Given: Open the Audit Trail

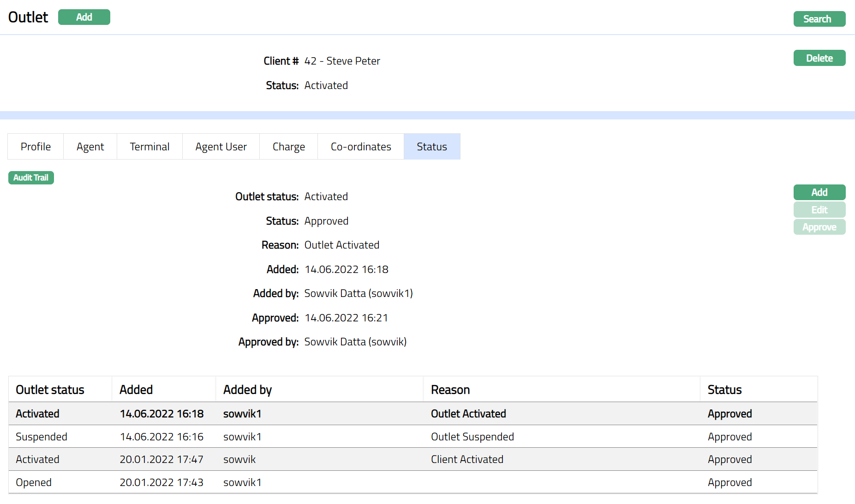Looking at the screenshot, I should coord(31,178).
